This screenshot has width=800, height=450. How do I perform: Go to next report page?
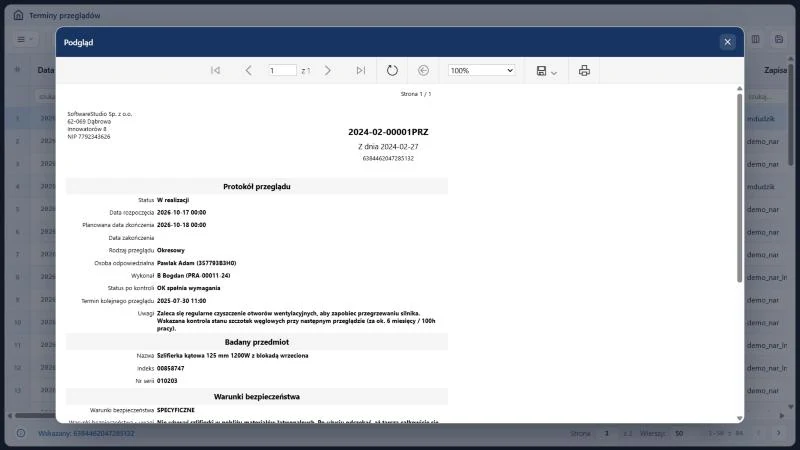(x=328, y=70)
